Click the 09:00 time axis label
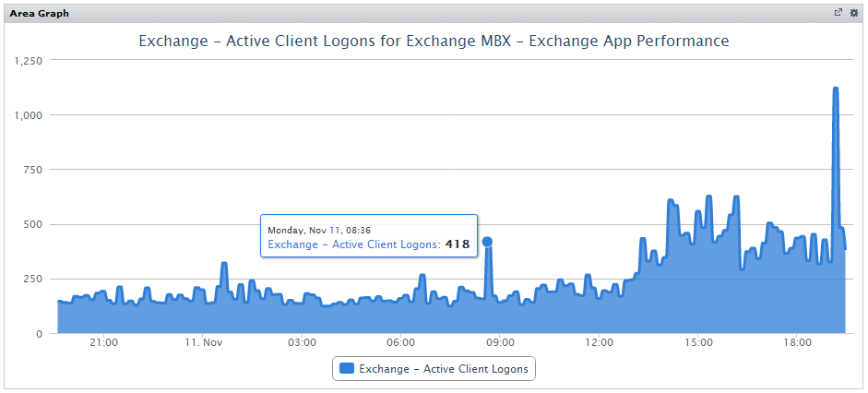The height and width of the screenshot is (393, 868). (x=500, y=343)
